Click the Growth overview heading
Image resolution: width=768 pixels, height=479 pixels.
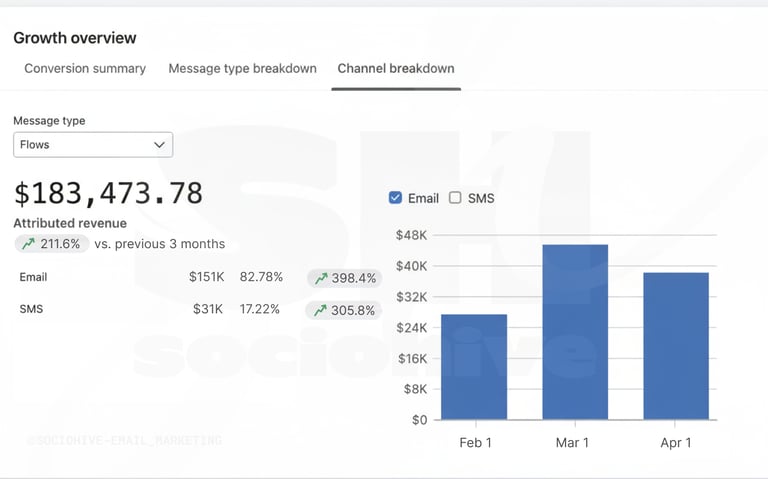coord(75,38)
